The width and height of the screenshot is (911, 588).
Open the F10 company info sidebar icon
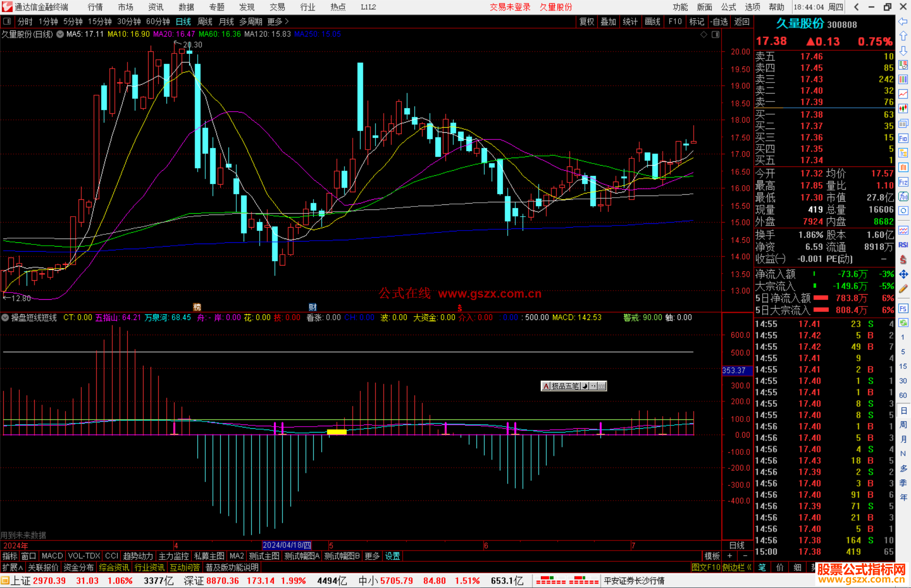[x=903, y=138]
